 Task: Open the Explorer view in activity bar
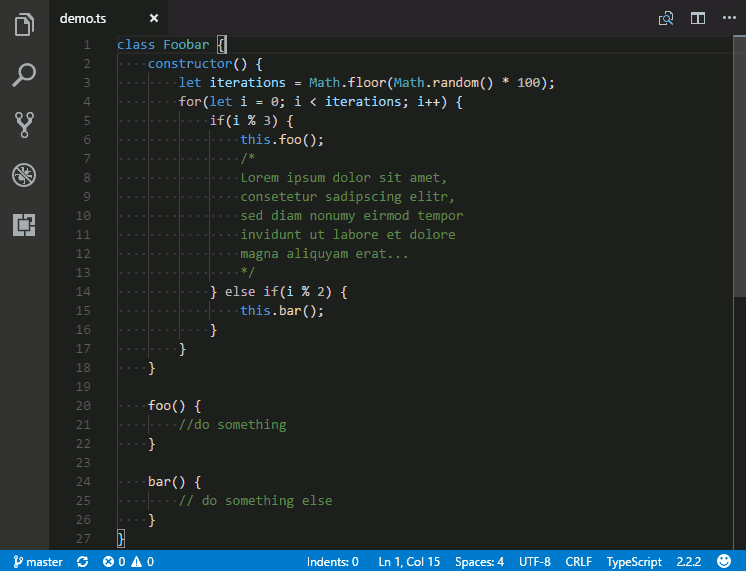point(24,24)
